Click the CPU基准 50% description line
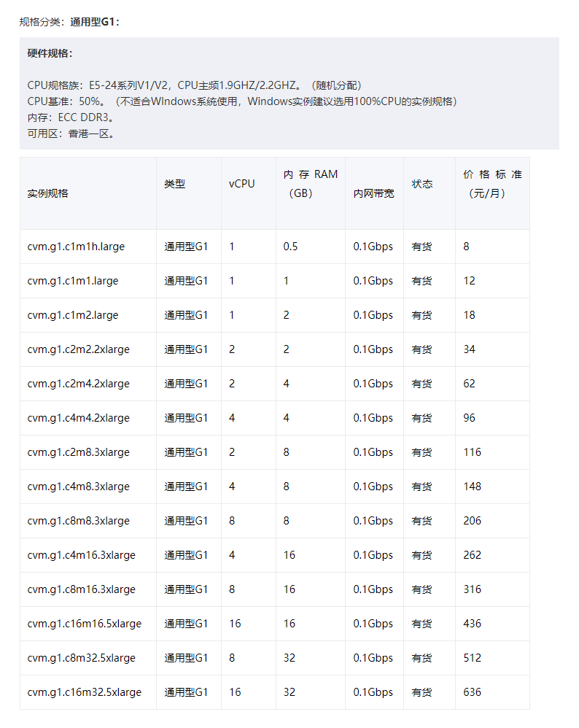This screenshot has width=579, height=728. [x=242, y=101]
